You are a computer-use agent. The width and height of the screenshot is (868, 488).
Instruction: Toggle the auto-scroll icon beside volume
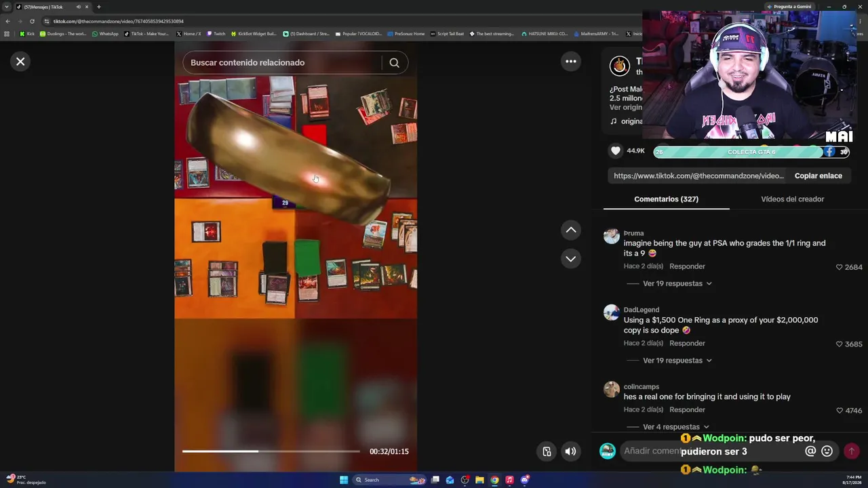pos(547,451)
